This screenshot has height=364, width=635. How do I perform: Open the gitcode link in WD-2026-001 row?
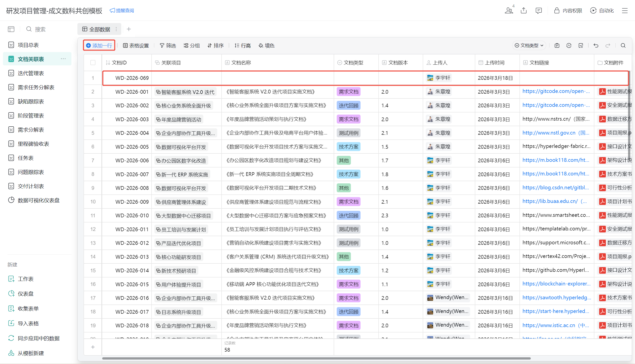point(556,91)
